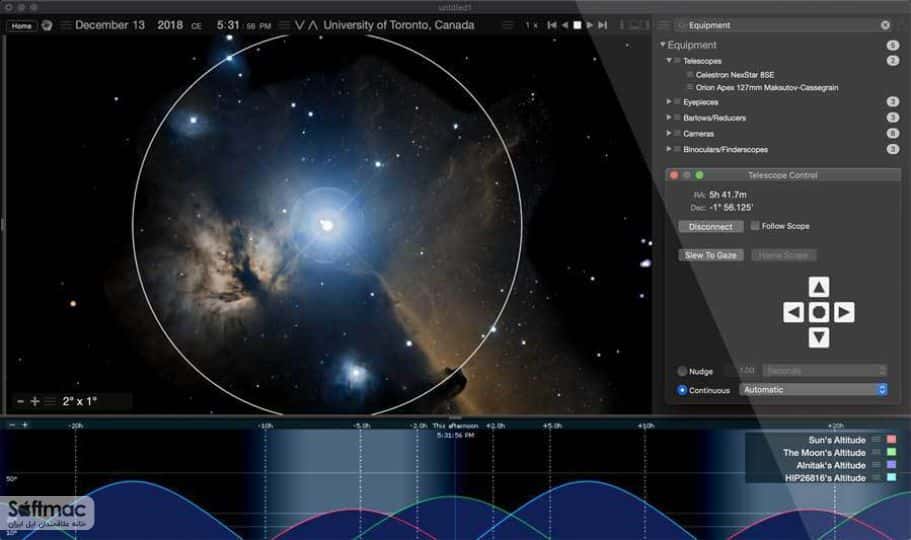The image size is (911, 540).
Task: Click the center stop circle button
Action: coord(819,312)
